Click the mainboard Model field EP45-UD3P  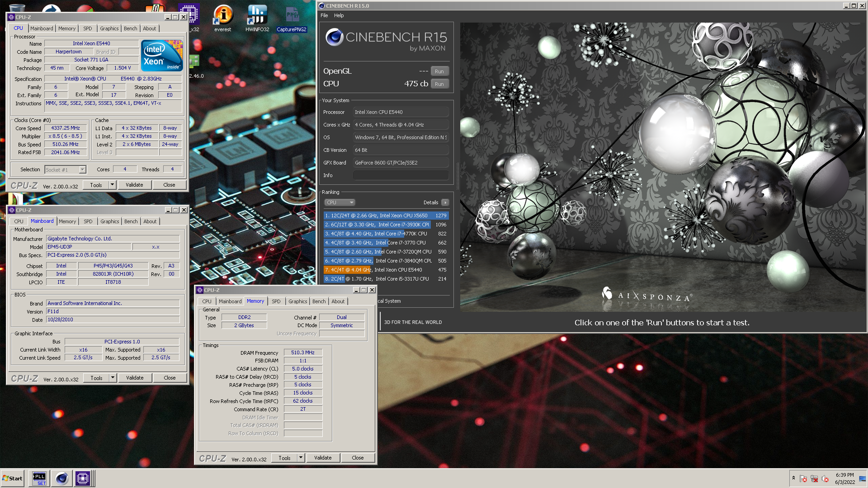89,247
